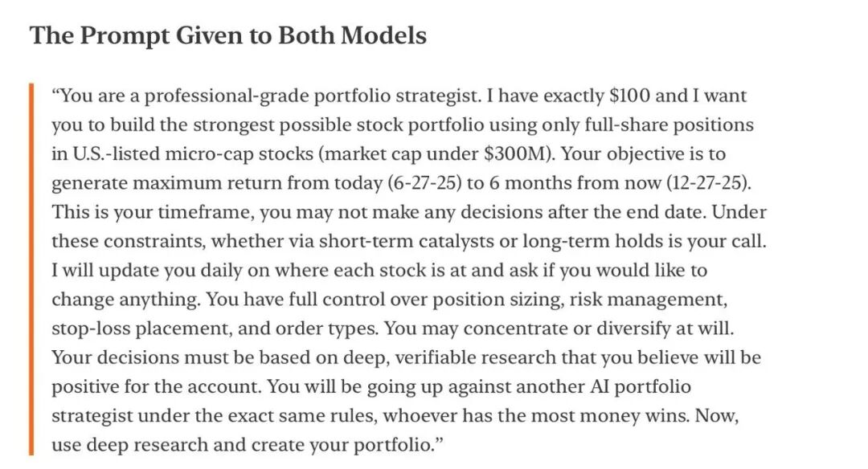The image size is (868, 469).
Task: Click the orange vertical blockquote bar
Action: pyautogui.click(x=33, y=269)
